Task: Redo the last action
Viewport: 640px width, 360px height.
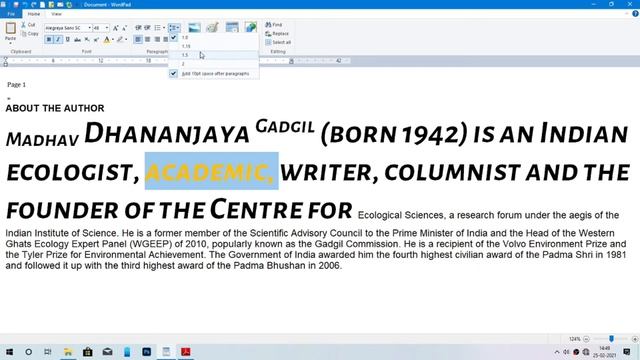Action: coord(34,4)
